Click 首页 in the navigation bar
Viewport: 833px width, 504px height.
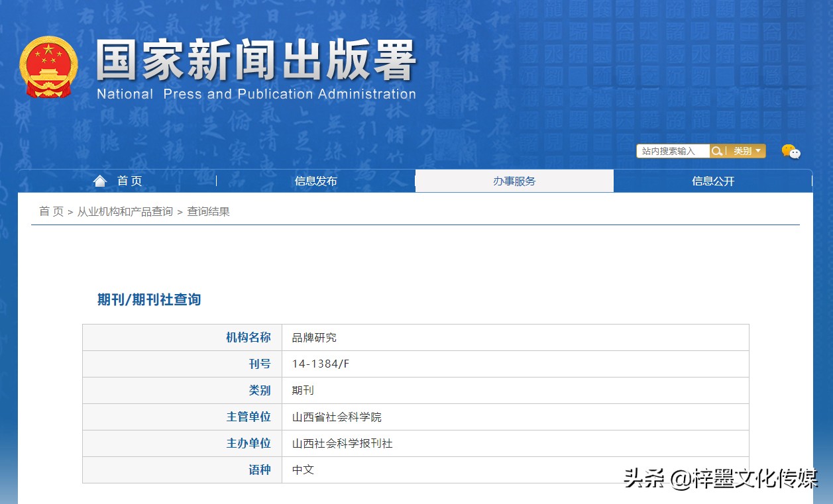point(130,180)
